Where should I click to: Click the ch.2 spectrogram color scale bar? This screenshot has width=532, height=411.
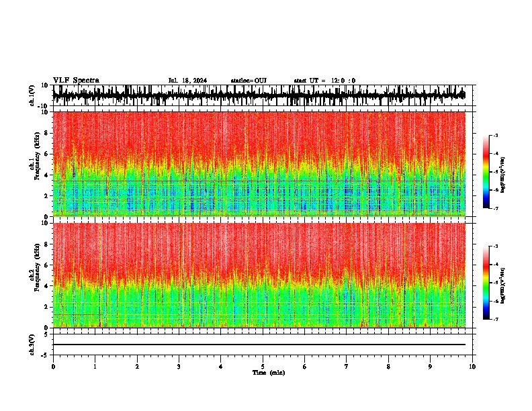[x=486, y=283]
